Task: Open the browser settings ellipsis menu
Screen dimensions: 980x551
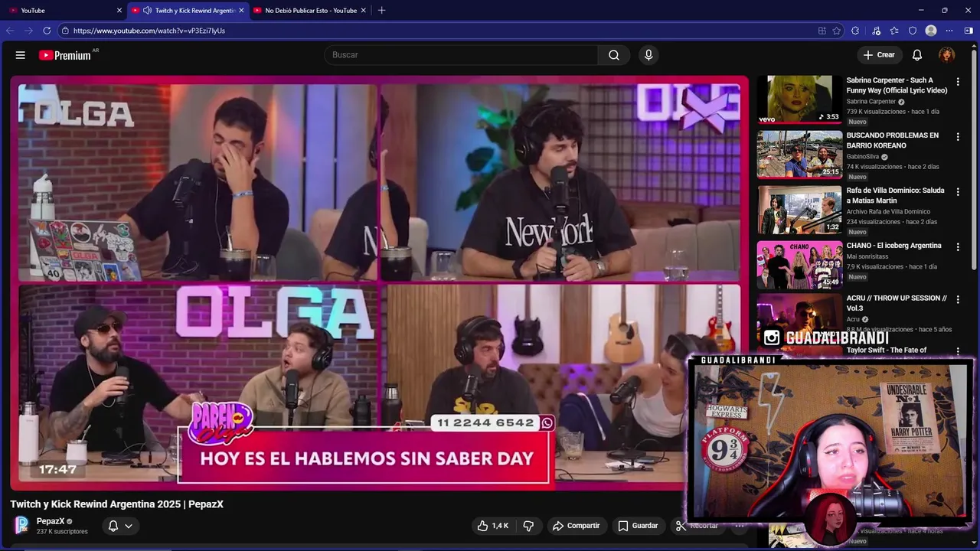Action: pyautogui.click(x=949, y=31)
